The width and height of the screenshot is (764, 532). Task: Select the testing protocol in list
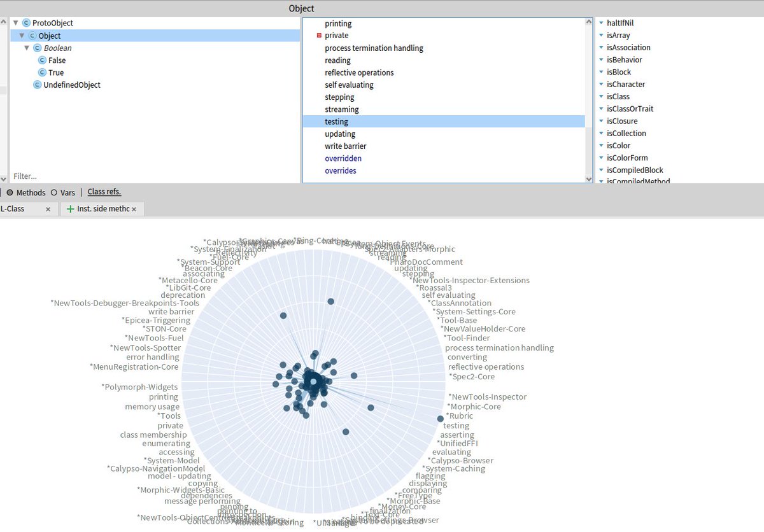(x=443, y=122)
